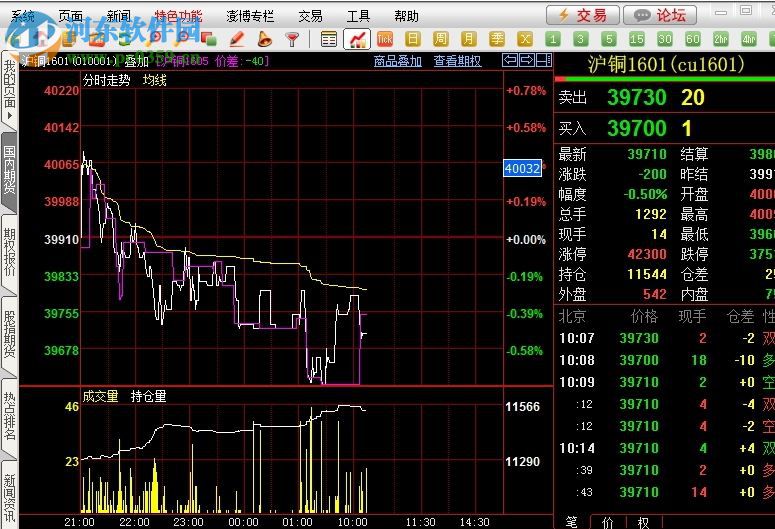Select the 10:08 tick row
Screen dimensions: 775x529
tap(664, 360)
